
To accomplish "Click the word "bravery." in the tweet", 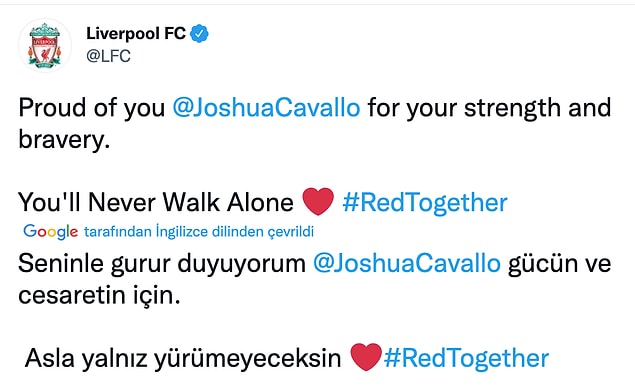I will 64,140.
